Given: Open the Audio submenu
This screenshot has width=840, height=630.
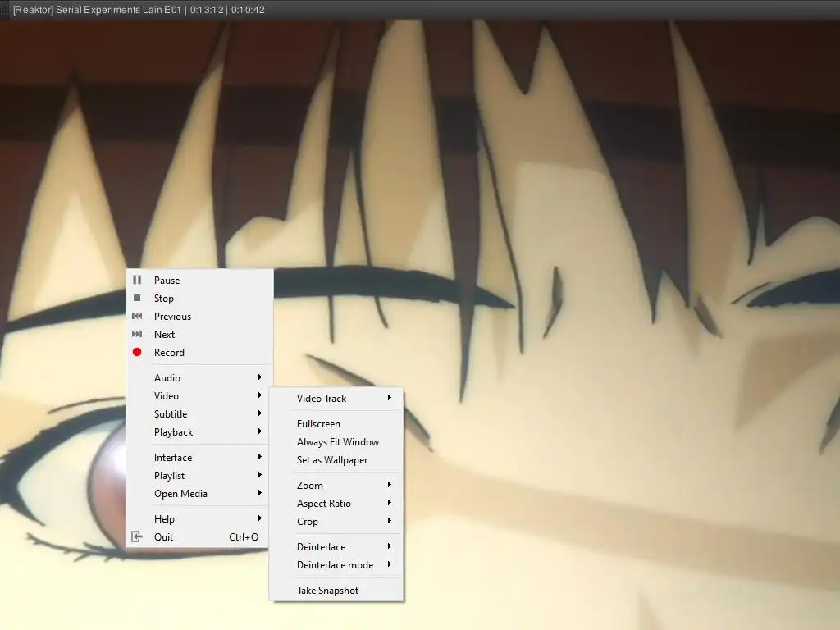Looking at the screenshot, I should point(200,377).
